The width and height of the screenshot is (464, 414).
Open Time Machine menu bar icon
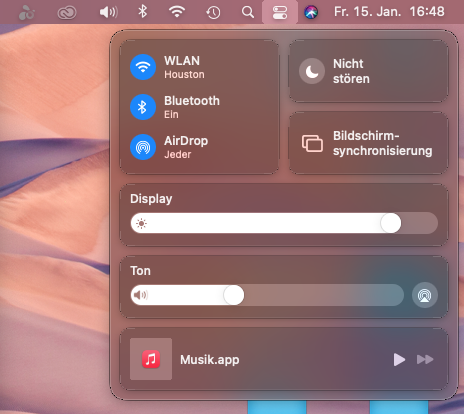pos(213,12)
